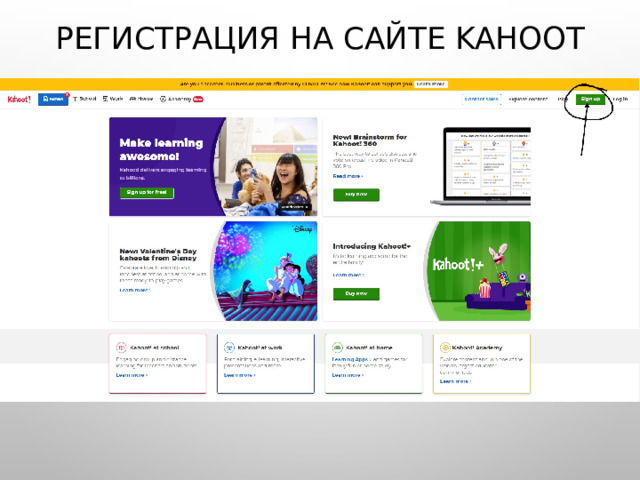Open the Explore content link
The image size is (640, 480).
[528, 99]
